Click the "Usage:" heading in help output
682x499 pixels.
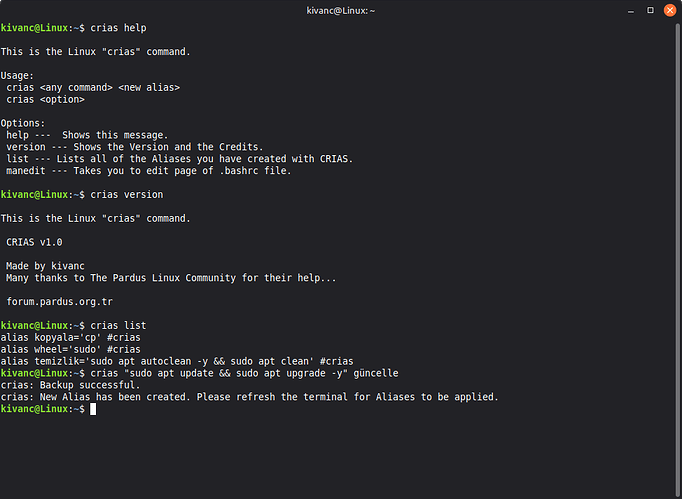[x=18, y=75]
